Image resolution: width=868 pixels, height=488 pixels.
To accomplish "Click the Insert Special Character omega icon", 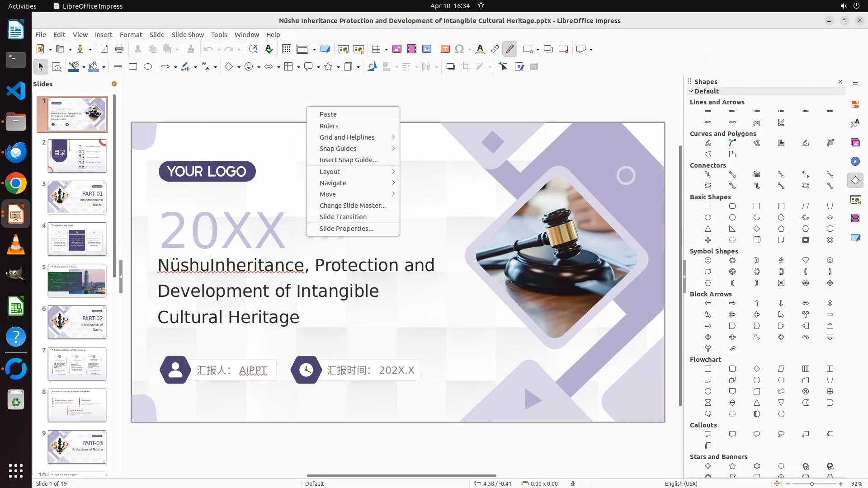I will pos(459,49).
